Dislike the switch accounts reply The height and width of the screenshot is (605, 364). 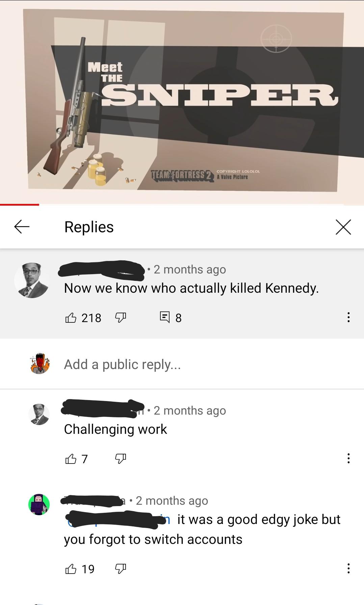point(121,569)
